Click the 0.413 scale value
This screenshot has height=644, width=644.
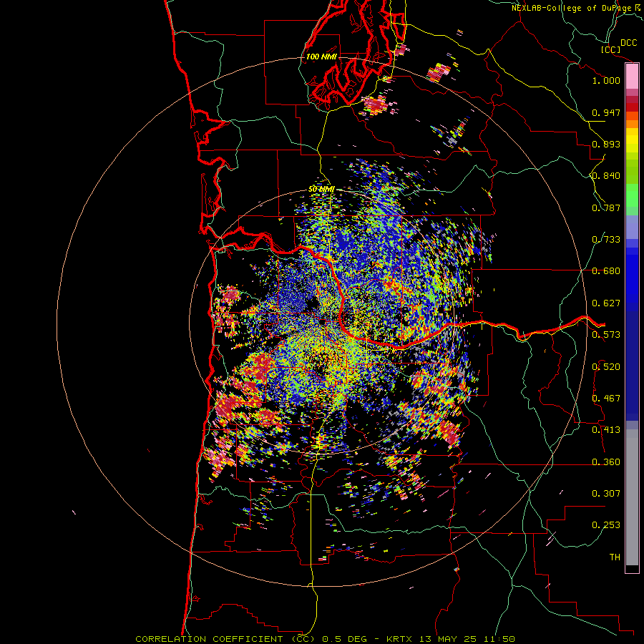[606, 430]
